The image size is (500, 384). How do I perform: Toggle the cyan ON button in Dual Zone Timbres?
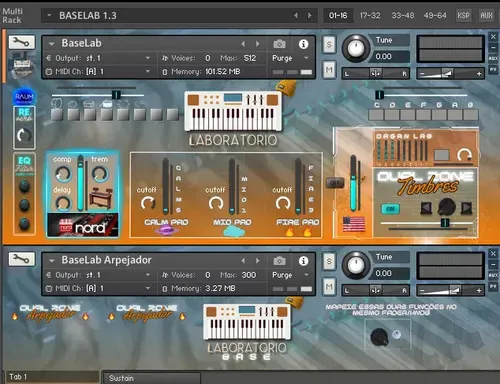pyautogui.click(x=390, y=209)
